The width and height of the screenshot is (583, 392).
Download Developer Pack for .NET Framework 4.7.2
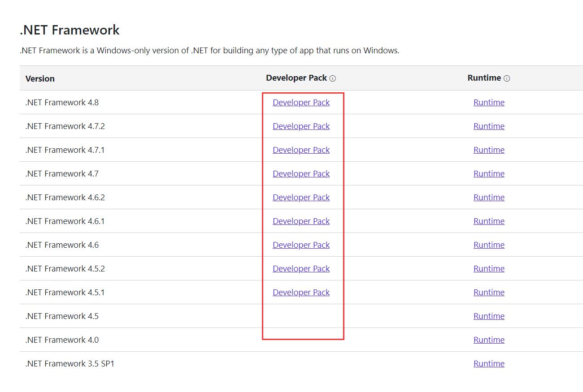301,126
